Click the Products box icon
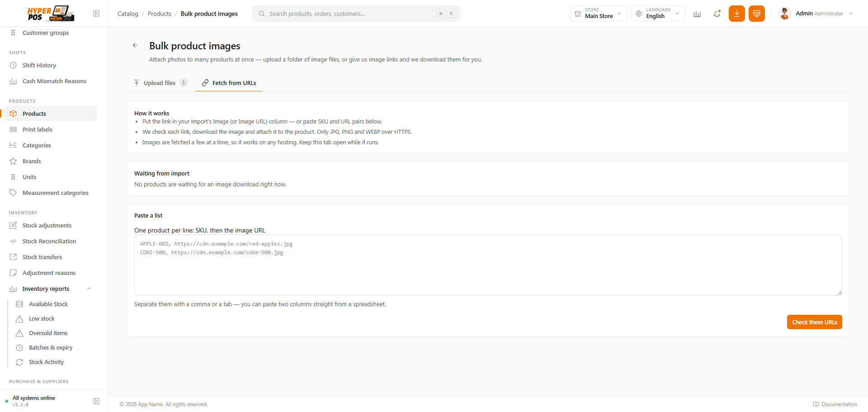 [x=13, y=114]
